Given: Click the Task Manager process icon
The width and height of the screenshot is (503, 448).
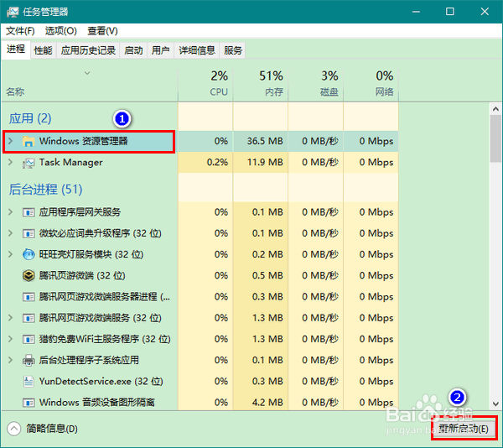Looking at the screenshot, I should click(x=29, y=163).
